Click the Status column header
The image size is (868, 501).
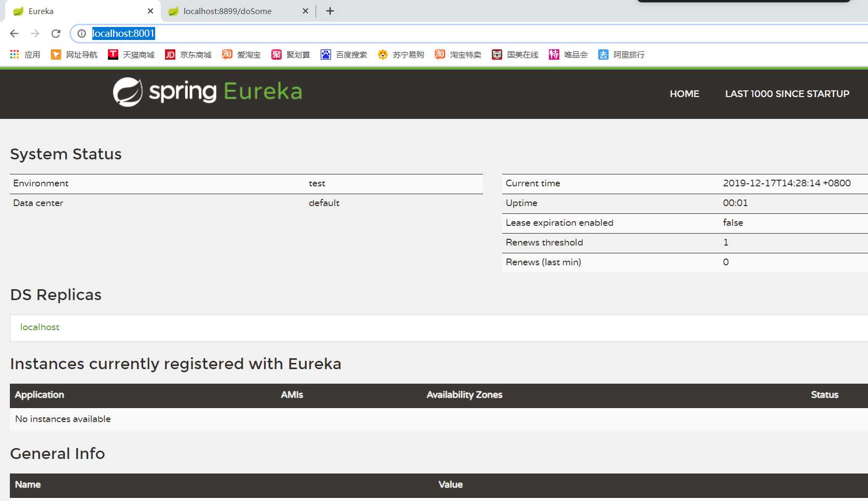coord(824,395)
